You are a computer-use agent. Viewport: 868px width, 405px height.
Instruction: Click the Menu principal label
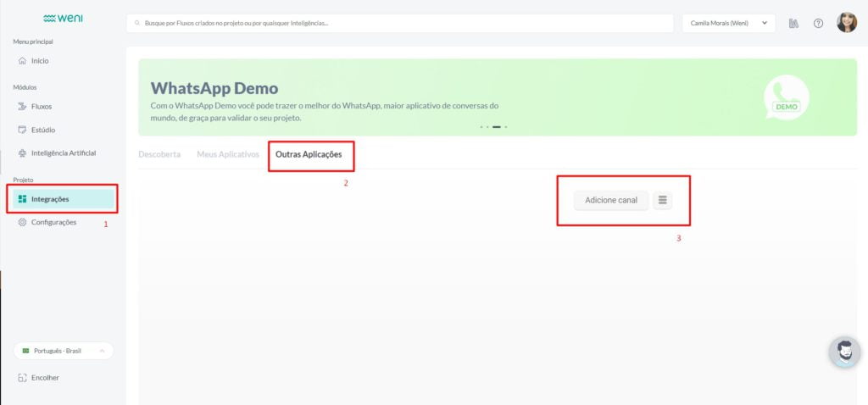pyautogui.click(x=33, y=42)
